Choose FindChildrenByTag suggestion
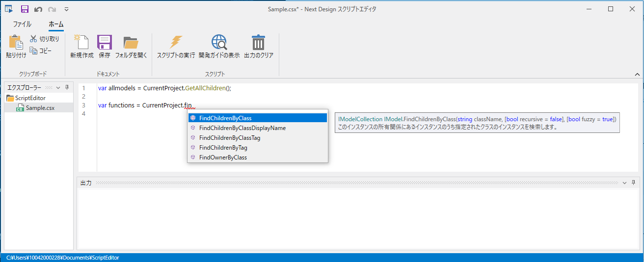Image resolution: width=644 pixels, height=262 pixels. 258,148
